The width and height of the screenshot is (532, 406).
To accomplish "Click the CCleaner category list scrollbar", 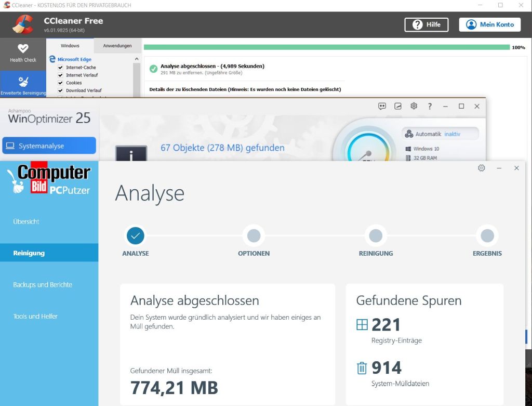I will 137,81.
